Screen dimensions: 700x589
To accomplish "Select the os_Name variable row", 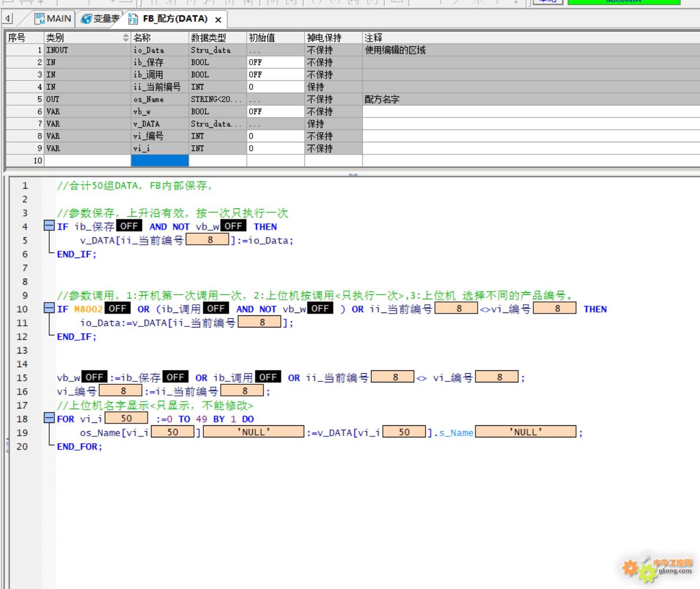I will coord(148,99).
